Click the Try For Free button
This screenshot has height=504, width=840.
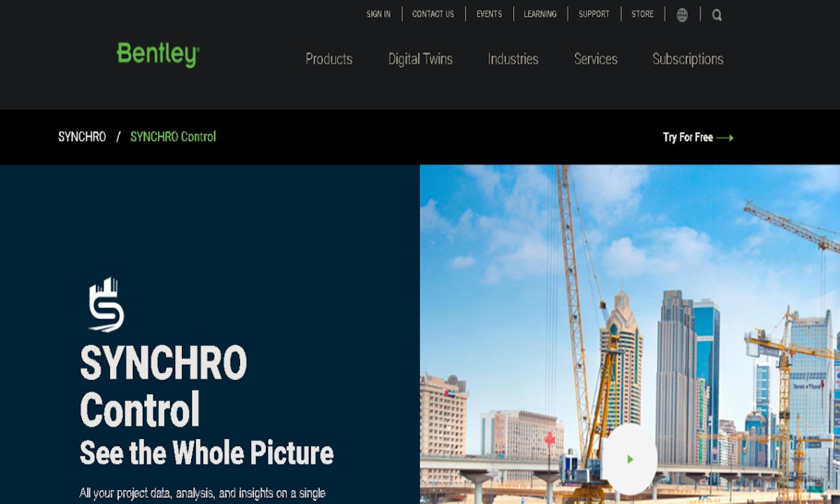[x=687, y=138]
